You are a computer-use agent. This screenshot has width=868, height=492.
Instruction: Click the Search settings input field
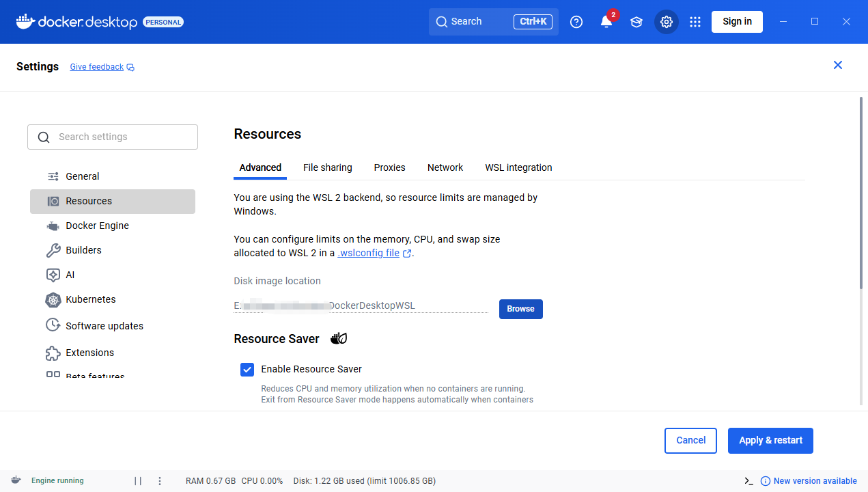pyautogui.click(x=113, y=137)
